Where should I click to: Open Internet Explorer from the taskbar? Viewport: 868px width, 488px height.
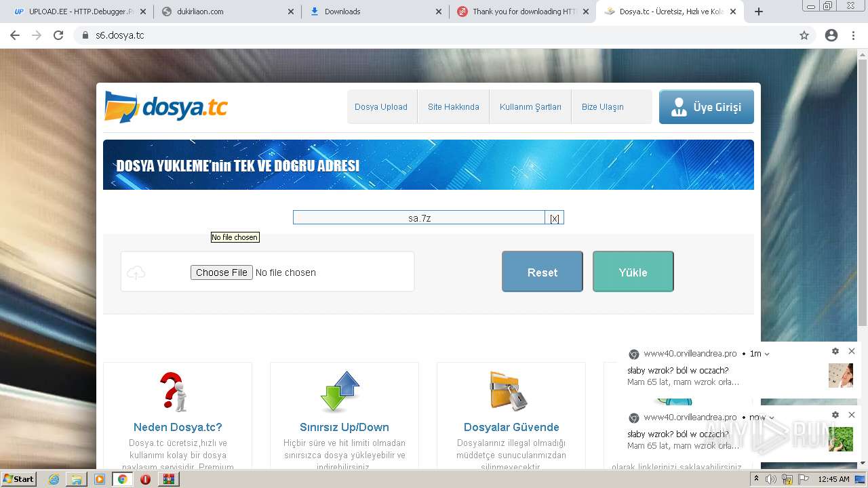coord(54,479)
